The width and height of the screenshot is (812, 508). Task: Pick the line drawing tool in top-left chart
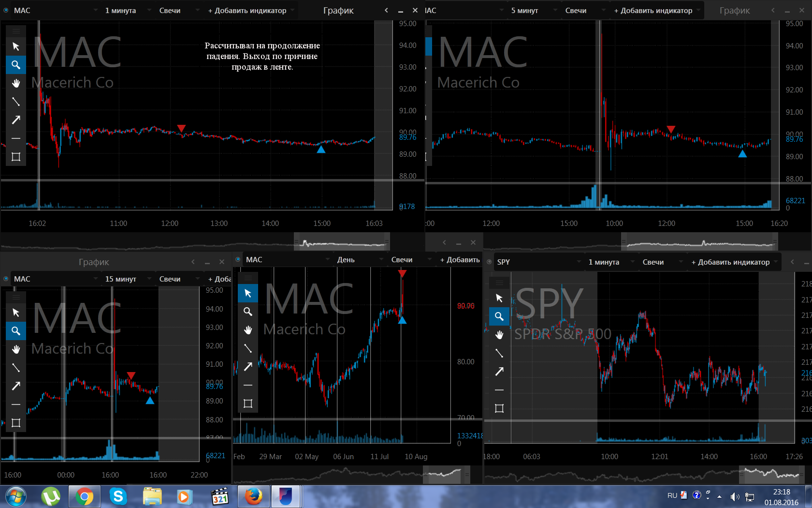[x=16, y=102]
